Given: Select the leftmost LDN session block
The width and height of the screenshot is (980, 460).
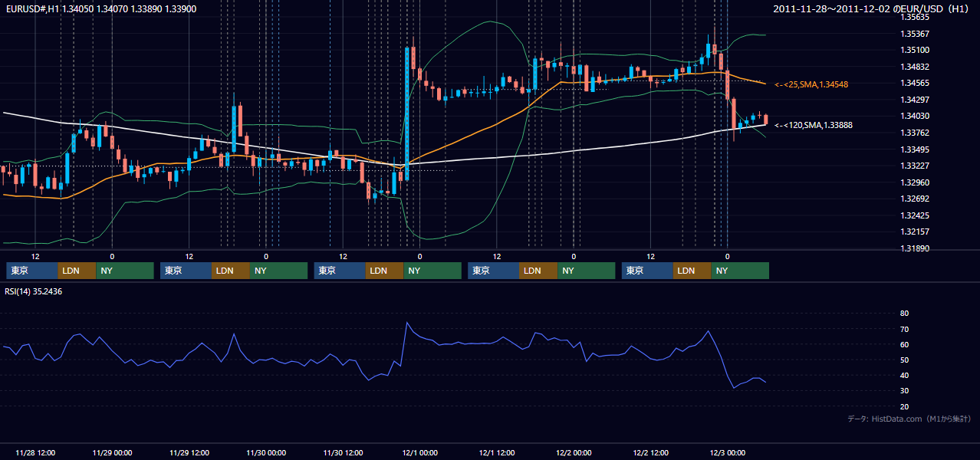Looking at the screenshot, I should pyautogui.click(x=77, y=271).
